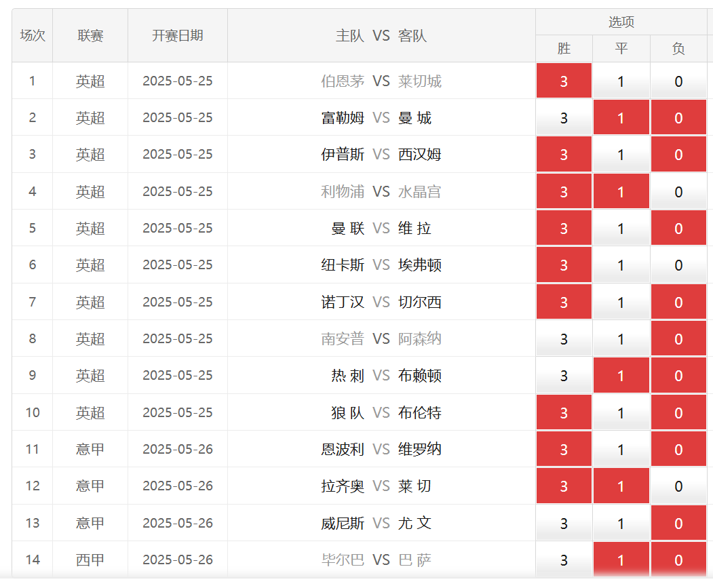The height and width of the screenshot is (588, 713).
Task: Pick draw option 1 for 南安普 VS 阿森纳
Action: point(621,339)
